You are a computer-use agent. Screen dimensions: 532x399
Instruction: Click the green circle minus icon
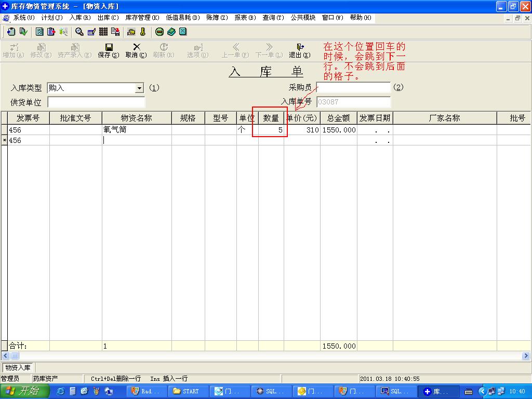pyautogui.click(x=159, y=32)
